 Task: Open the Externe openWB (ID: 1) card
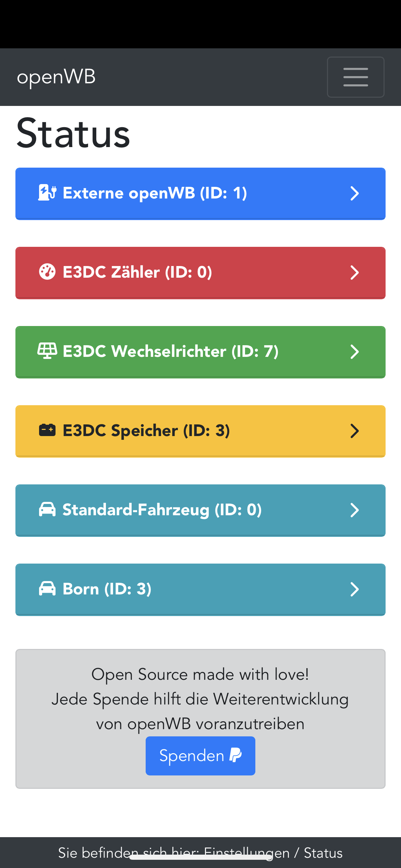point(155,193)
